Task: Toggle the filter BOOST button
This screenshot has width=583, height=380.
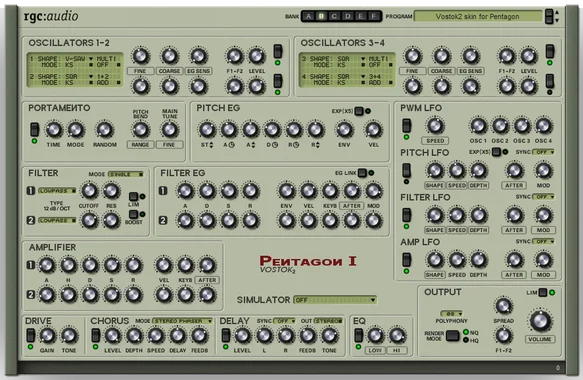Action: coord(133,214)
